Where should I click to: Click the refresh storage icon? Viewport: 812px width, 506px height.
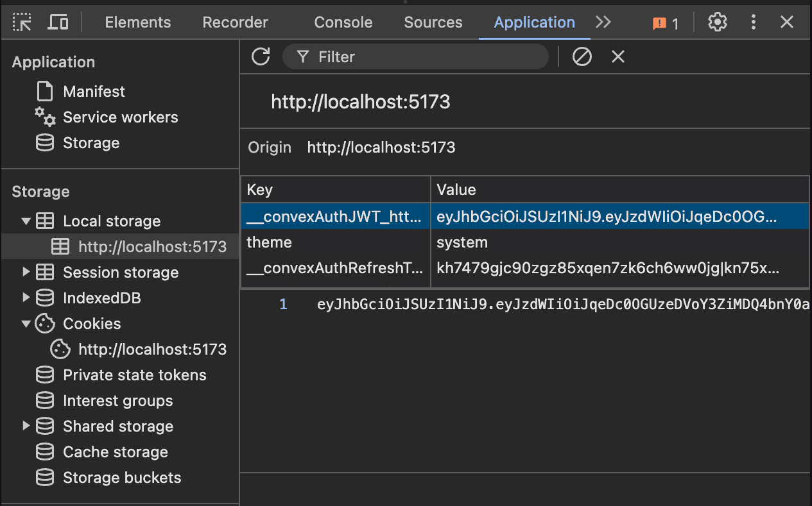[261, 56]
